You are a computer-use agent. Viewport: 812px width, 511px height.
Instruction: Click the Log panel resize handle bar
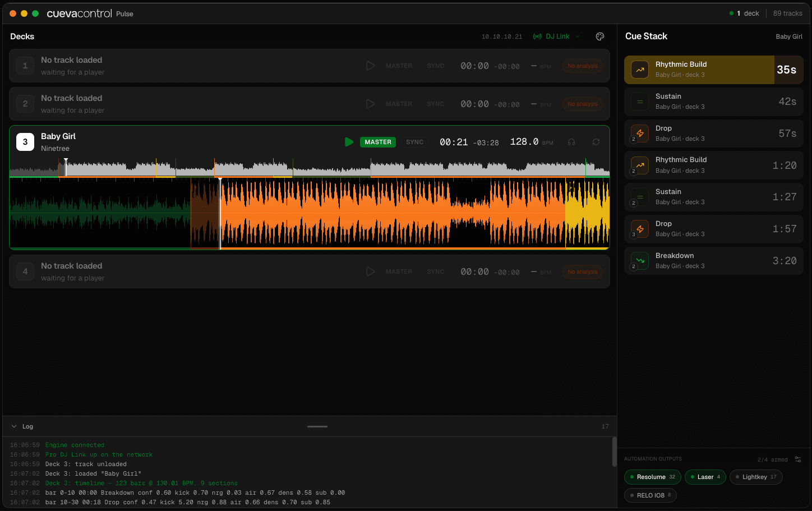(x=317, y=426)
